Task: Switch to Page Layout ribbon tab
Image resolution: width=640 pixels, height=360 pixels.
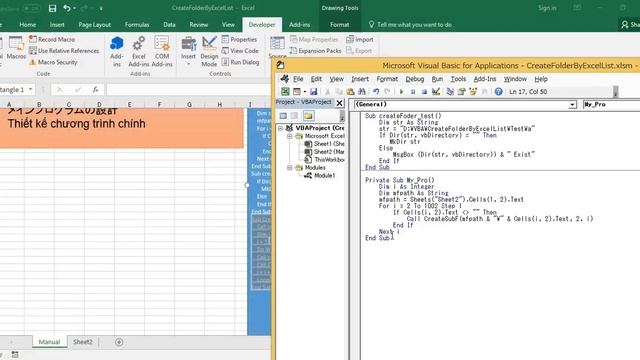Action: pos(94,24)
